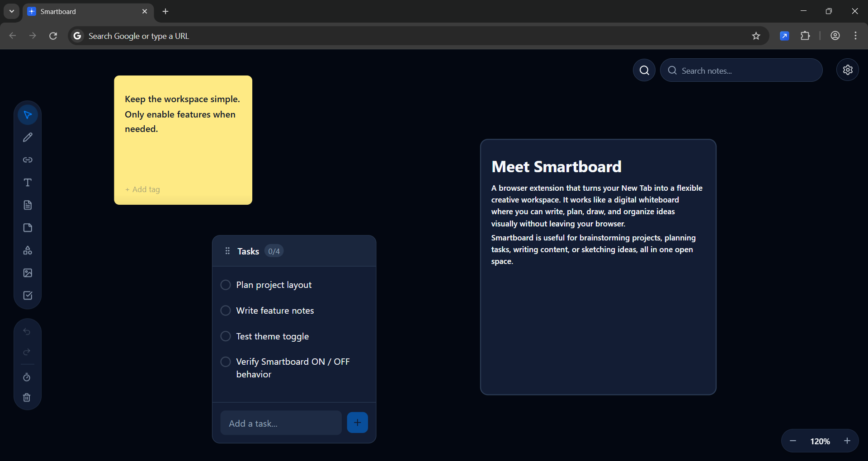
Task: Increase zoom past 120 percent
Action: click(848, 441)
